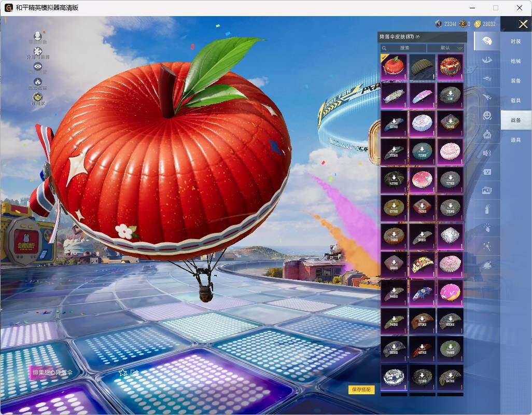Close the inventory with the X button
Screen dimensions: 532x415
(x=523, y=24)
